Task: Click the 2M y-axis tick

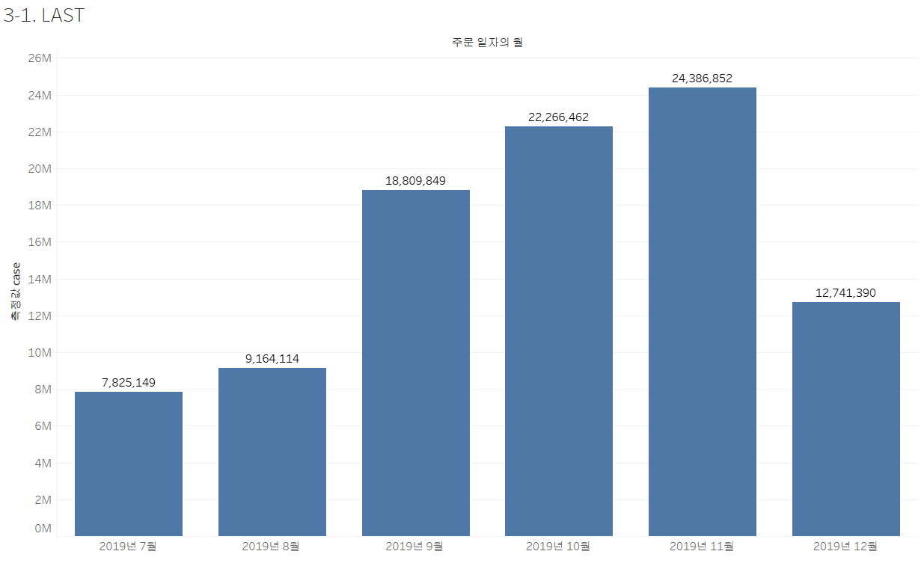Action: coord(43,499)
